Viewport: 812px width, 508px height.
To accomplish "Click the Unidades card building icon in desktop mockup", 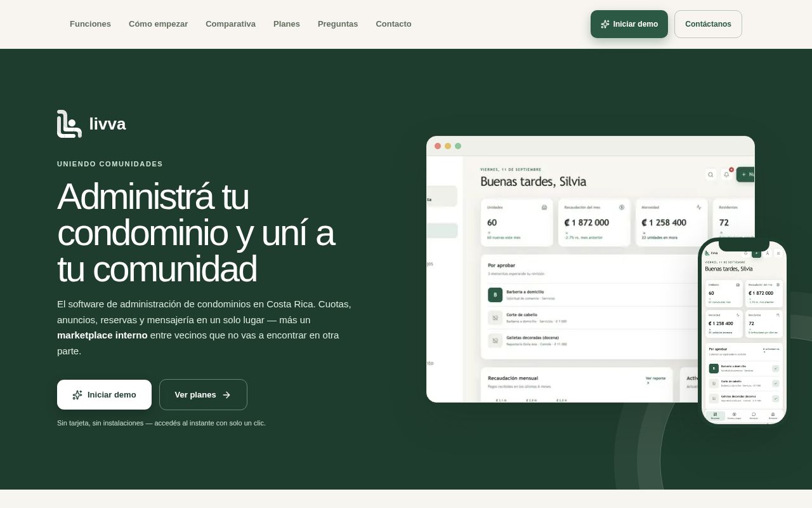I will coord(544,207).
